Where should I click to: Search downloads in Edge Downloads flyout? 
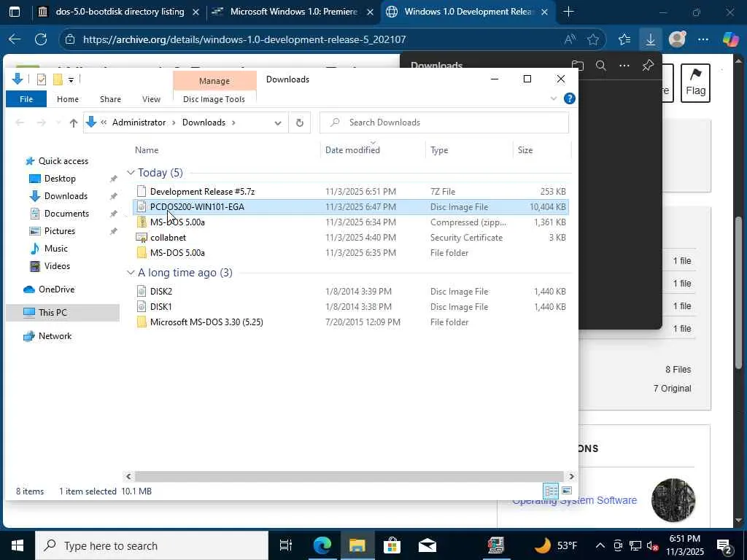click(601, 66)
